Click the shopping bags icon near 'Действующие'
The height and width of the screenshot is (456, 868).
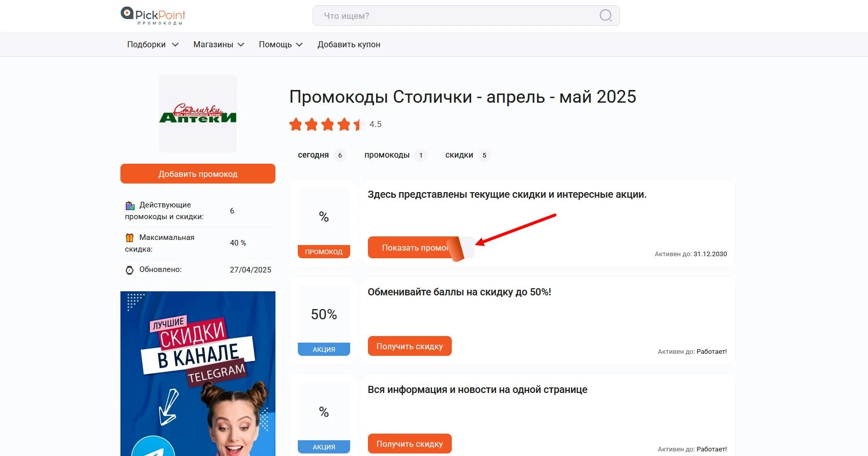130,205
